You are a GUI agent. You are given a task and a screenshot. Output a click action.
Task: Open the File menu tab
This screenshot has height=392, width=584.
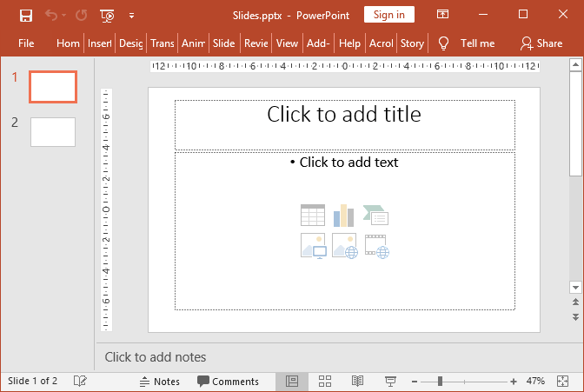[x=26, y=43]
